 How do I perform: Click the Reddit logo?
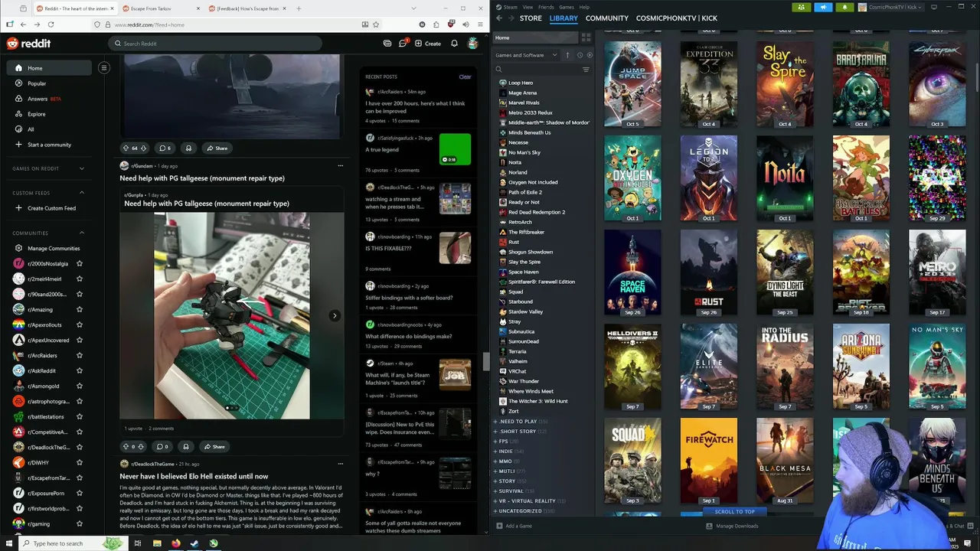pyautogui.click(x=28, y=44)
